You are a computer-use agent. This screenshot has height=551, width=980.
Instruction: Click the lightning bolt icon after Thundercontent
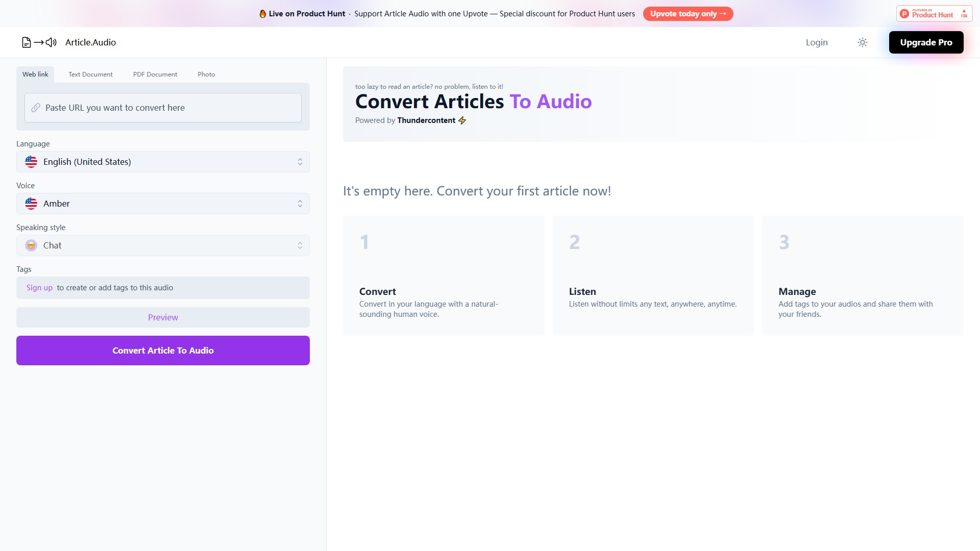[462, 120]
